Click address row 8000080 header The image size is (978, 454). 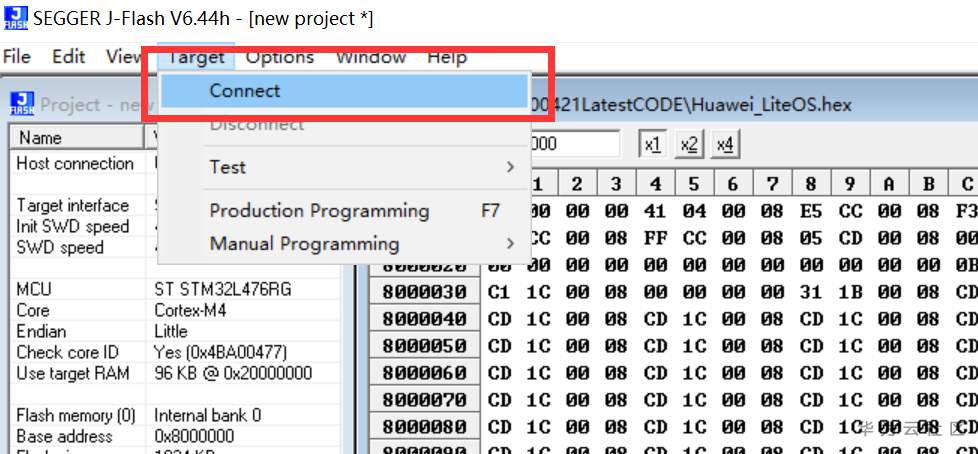[425, 427]
